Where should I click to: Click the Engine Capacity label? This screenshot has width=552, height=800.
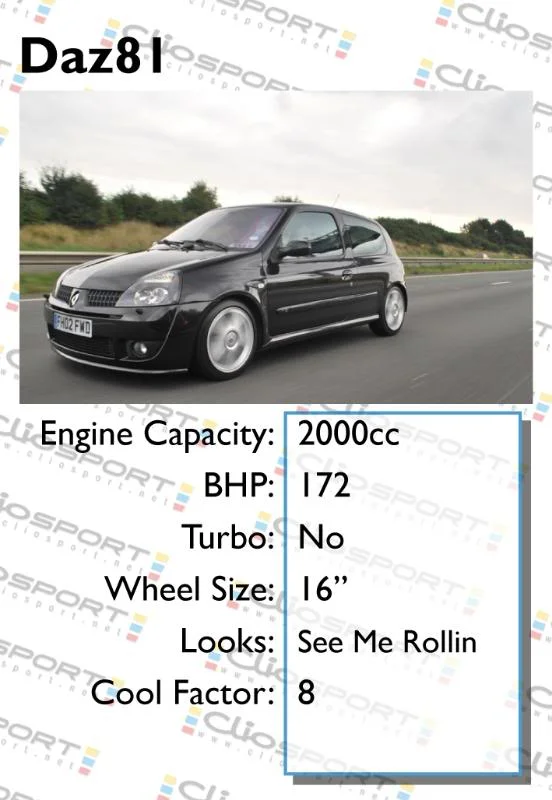tap(157, 435)
